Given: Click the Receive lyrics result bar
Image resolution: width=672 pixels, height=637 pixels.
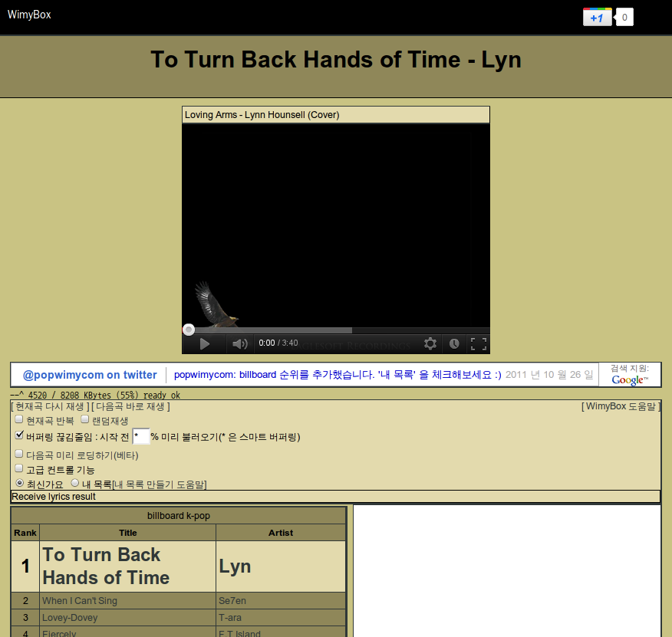Looking at the screenshot, I should [335, 497].
